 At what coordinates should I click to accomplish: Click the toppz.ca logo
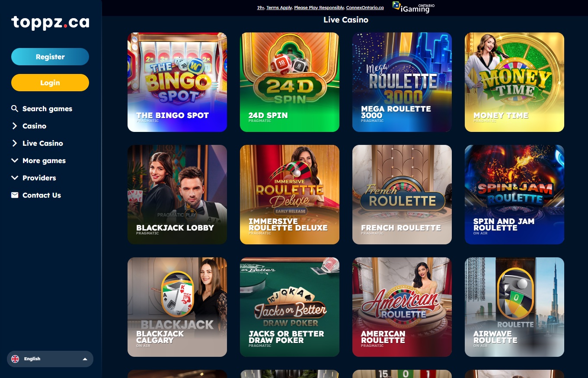(x=50, y=22)
